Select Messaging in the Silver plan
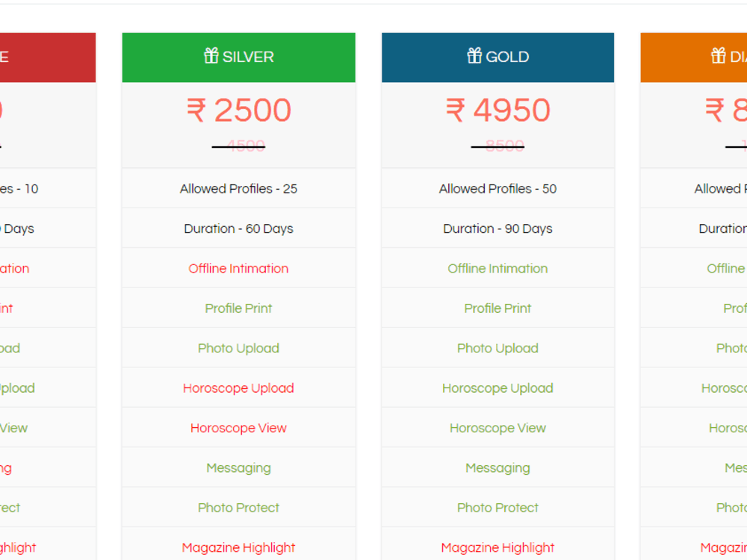Screen dimensions: 747x560 click(238, 467)
